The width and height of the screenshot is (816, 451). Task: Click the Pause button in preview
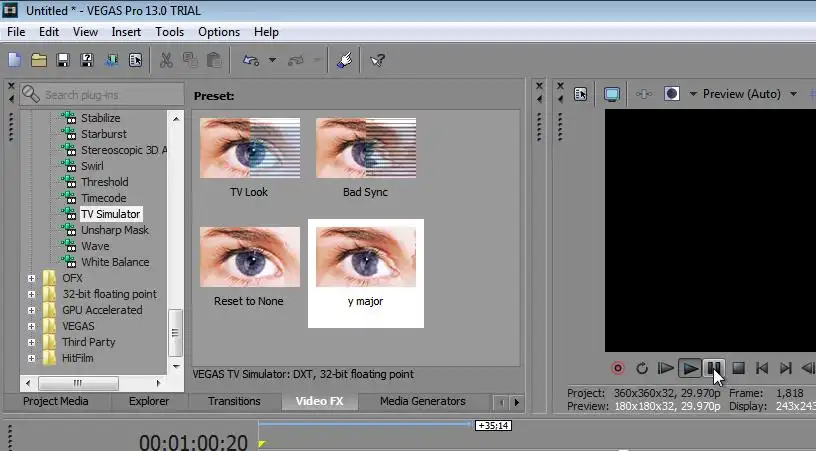[713, 368]
